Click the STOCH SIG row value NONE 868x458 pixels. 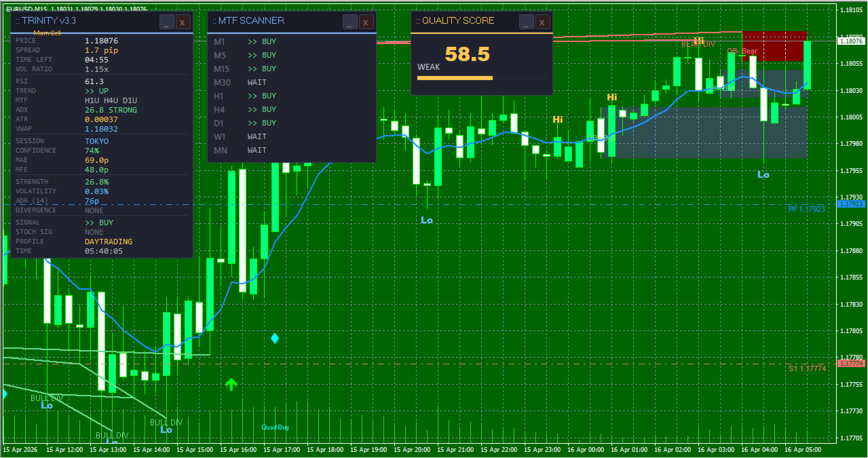[x=94, y=232]
